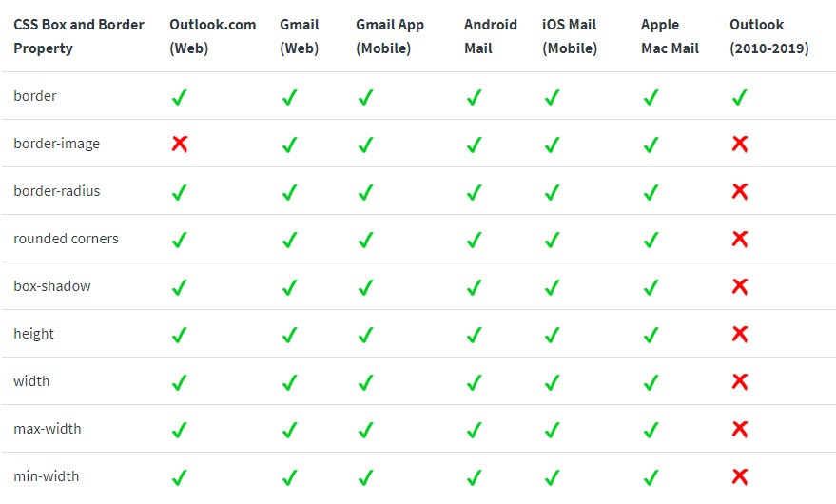Image resolution: width=836 pixels, height=504 pixels.
Task: Click the height checkmark in the Android Mail column
Action: tap(474, 335)
